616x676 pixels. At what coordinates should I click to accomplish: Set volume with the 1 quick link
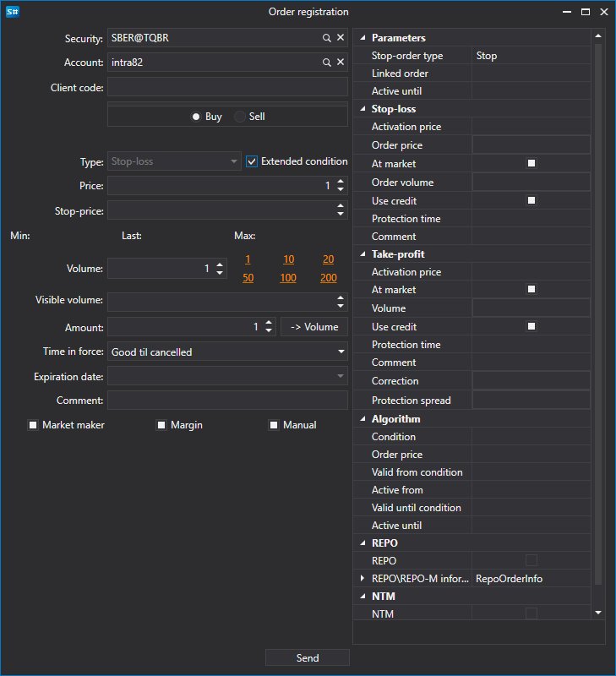point(248,259)
